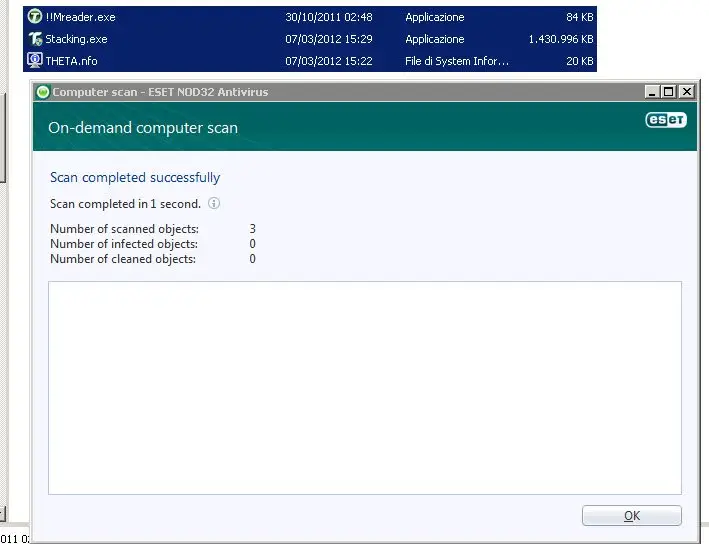Image resolution: width=709 pixels, height=544 pixels.
Task: Select the !!Mreader.exe file name
Action: [x=80, y=17]
